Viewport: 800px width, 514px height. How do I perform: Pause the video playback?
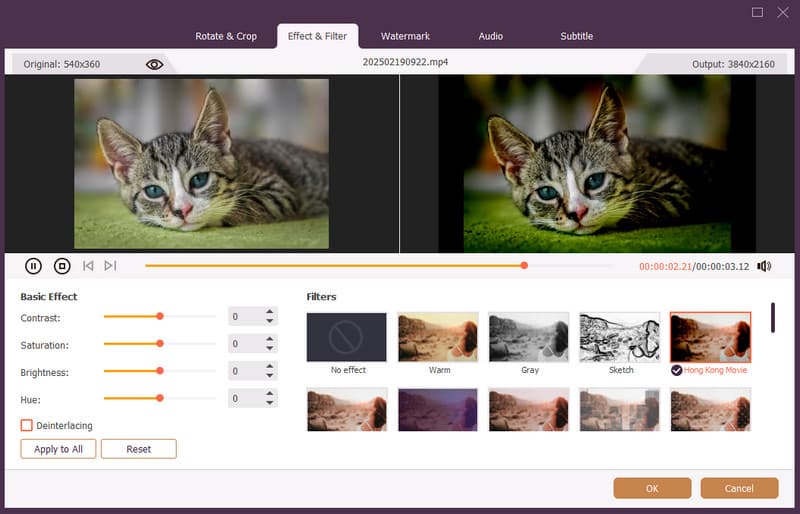point(33,266)
